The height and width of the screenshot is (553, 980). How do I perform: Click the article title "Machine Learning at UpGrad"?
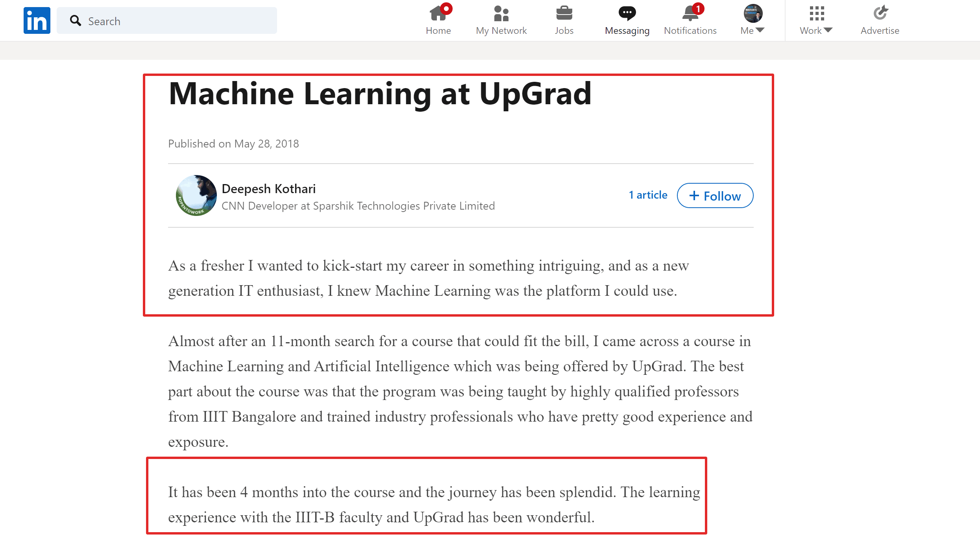tap(380, 94)
